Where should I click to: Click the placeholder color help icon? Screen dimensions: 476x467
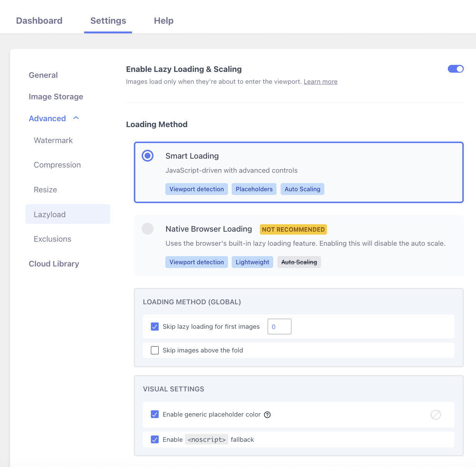click(267, 415)
